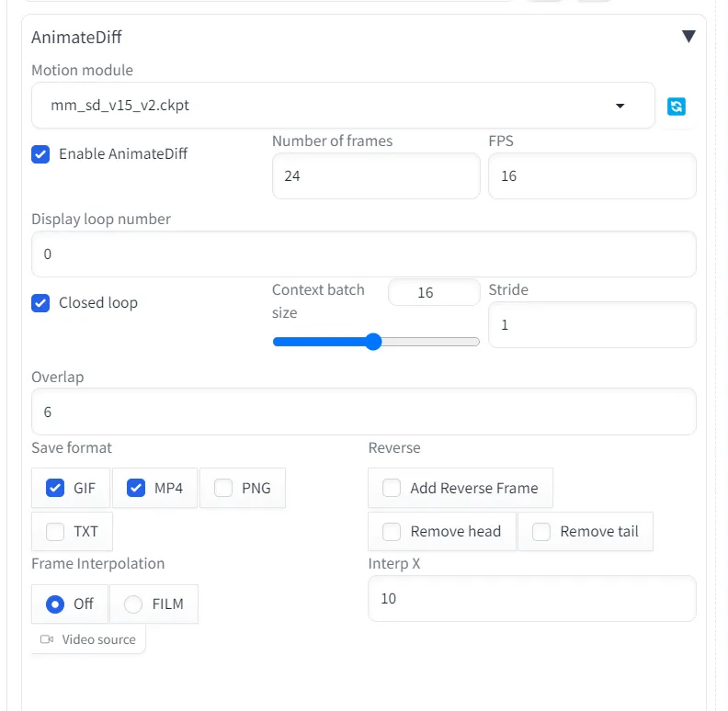The width and height of the screenshot is (728, 711).
Task: Enable the Remove tail option
Action: click(541, 531)
